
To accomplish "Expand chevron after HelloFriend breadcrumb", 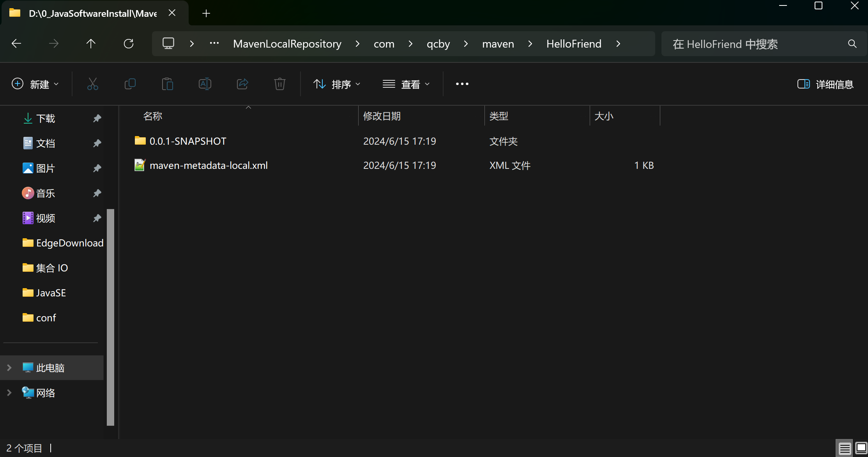I will [x=618, y=44].
